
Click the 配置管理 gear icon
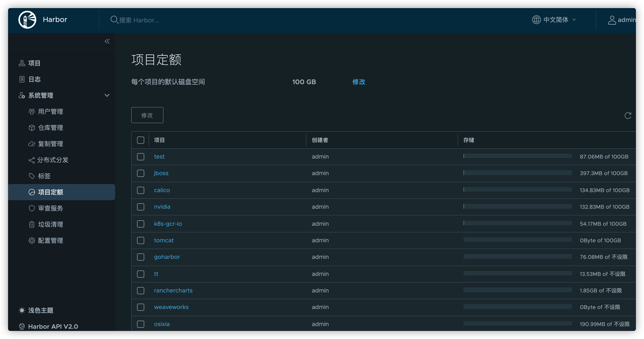tap(32, 240)
